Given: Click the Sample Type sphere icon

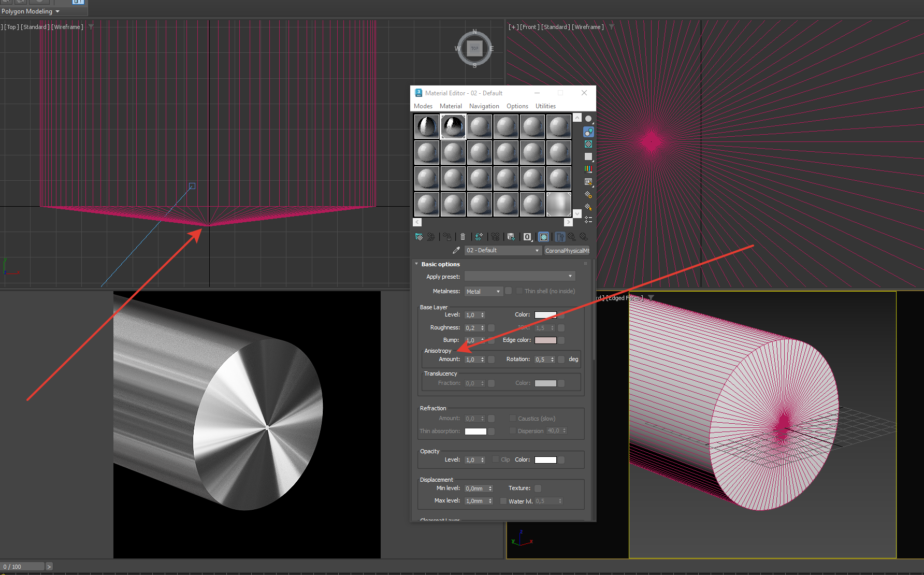Looking at the screenshot, I should pos(588,119).
